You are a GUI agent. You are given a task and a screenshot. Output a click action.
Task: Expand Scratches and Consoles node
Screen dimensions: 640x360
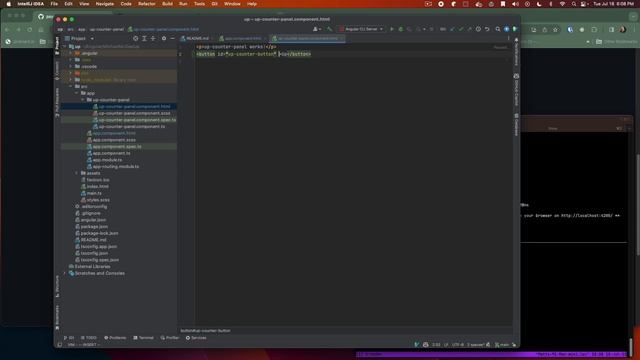[x=65, y=273]
